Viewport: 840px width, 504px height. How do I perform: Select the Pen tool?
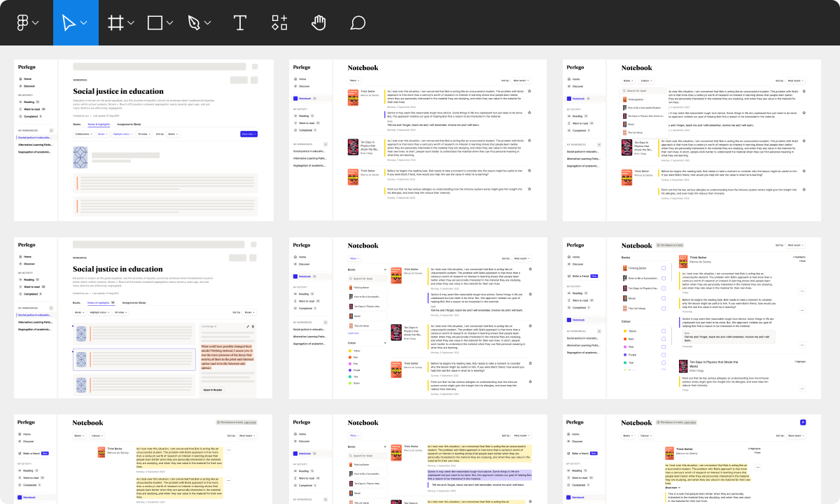[193, 22]
